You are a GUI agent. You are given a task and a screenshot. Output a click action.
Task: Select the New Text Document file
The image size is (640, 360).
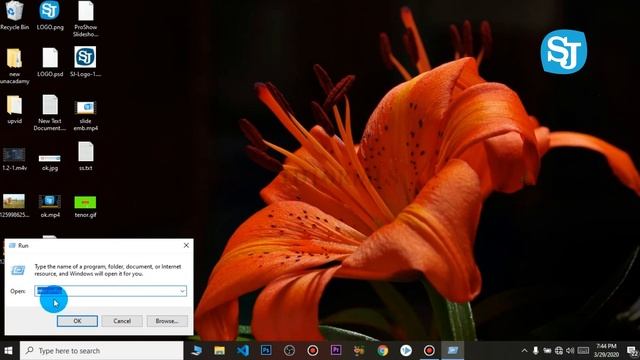click(50, 113)
